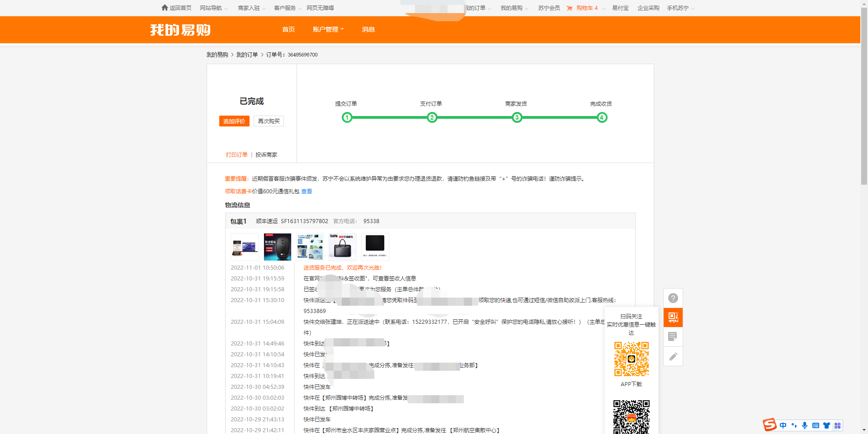Click the scrollbar up arrow at top
This screenshot has width=868, height=434.
(x=864, y=3)
